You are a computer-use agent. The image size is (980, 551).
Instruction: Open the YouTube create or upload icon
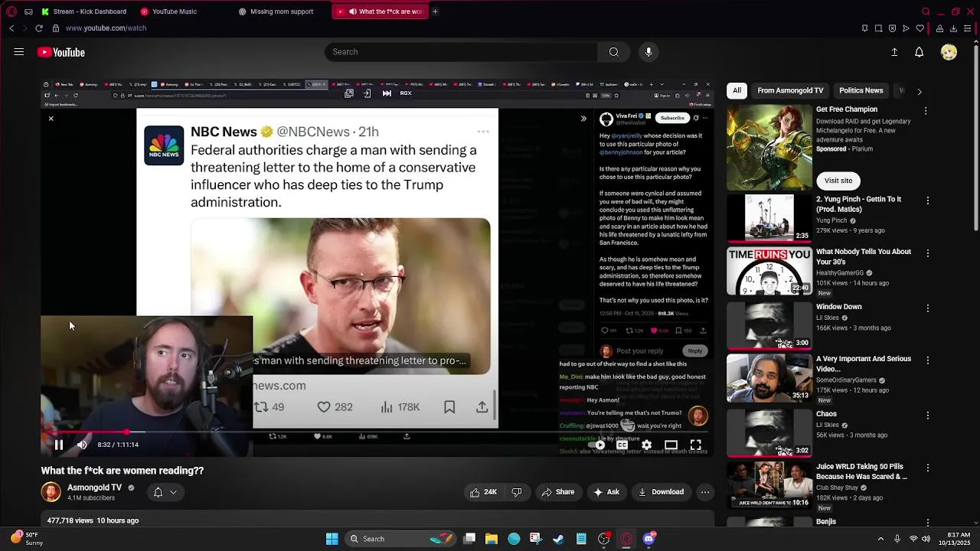point(894,52)
